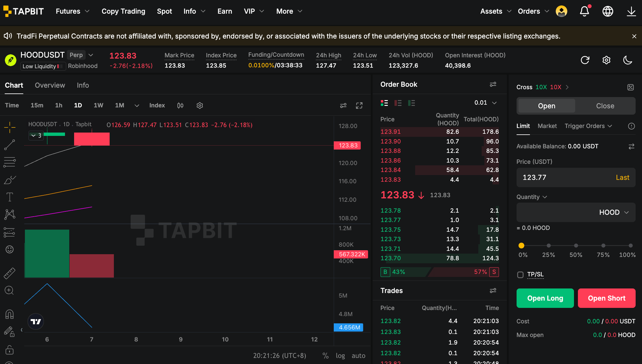This screenshot has height=364, width=642.
Task: Click the Open Long button
Action: pyautogui.click(x=545, y=298)
